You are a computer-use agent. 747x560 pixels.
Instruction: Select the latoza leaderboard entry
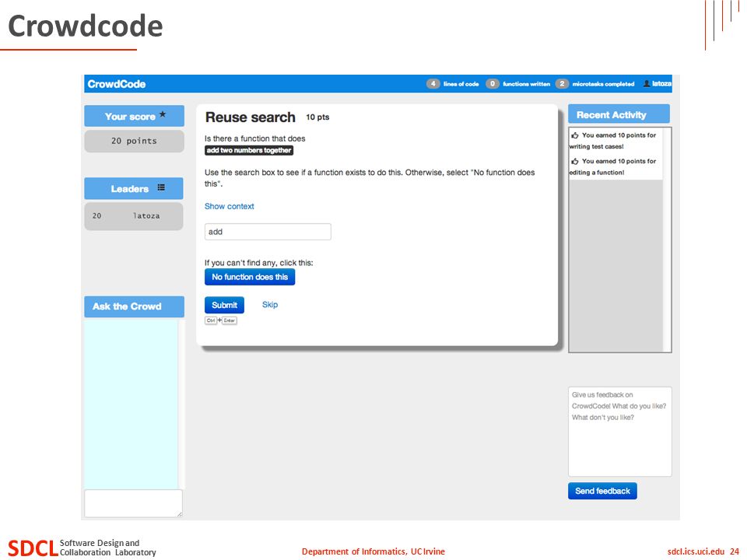(134, 216)
